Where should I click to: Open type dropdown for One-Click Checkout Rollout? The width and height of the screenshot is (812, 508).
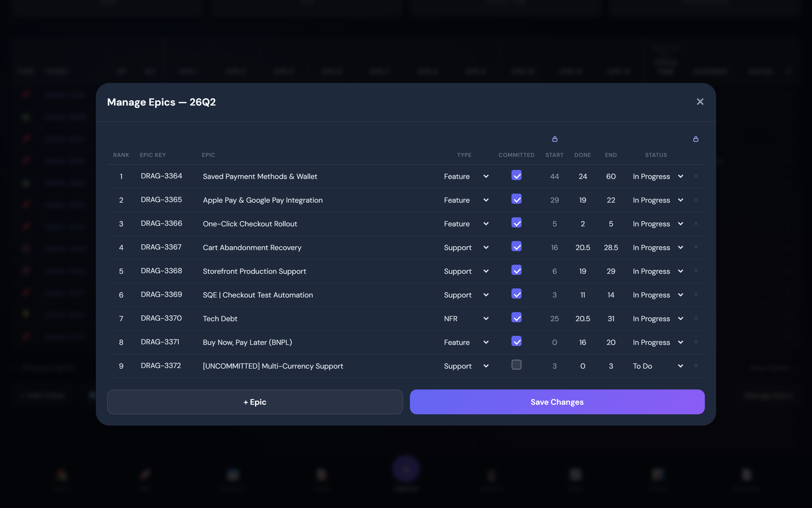466,224
